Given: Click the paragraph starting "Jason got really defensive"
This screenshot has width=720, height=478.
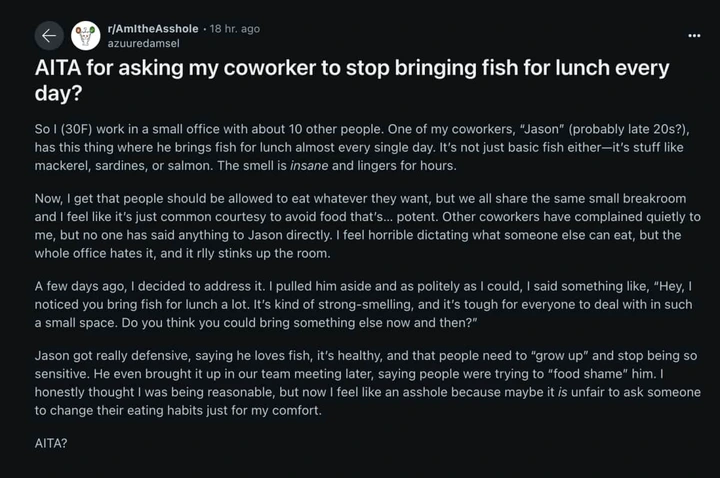Looking at the screenshot, I should tap(367, 383).
